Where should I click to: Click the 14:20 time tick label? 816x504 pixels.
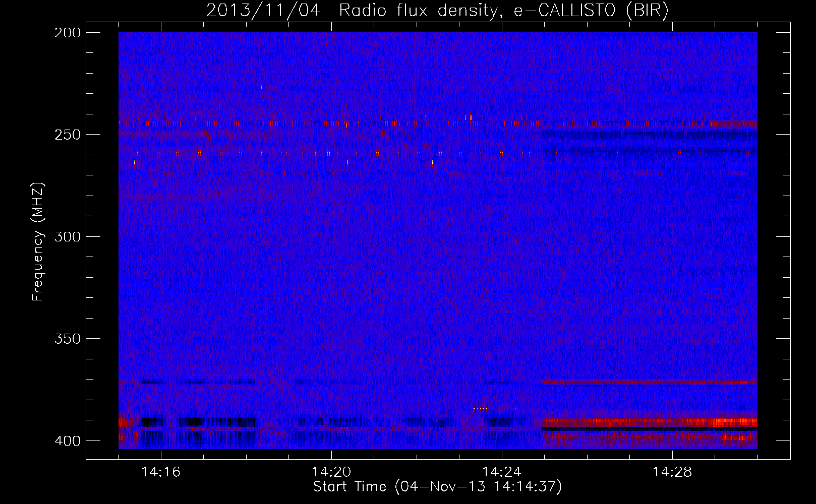click(x=331, y=472)
